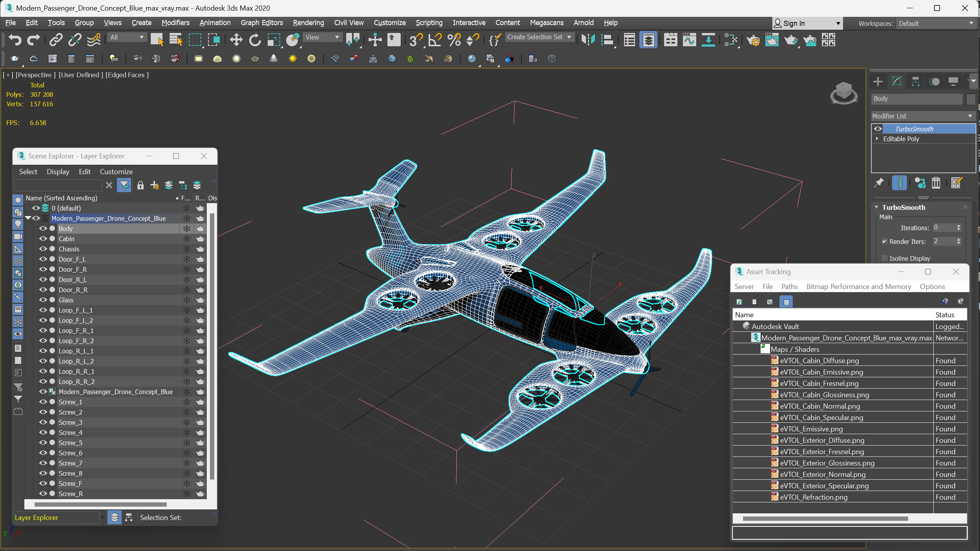This screenshot has height=551, width=980.
Task: Enable the Isoline Display checkbox
Action: point(884,258)
